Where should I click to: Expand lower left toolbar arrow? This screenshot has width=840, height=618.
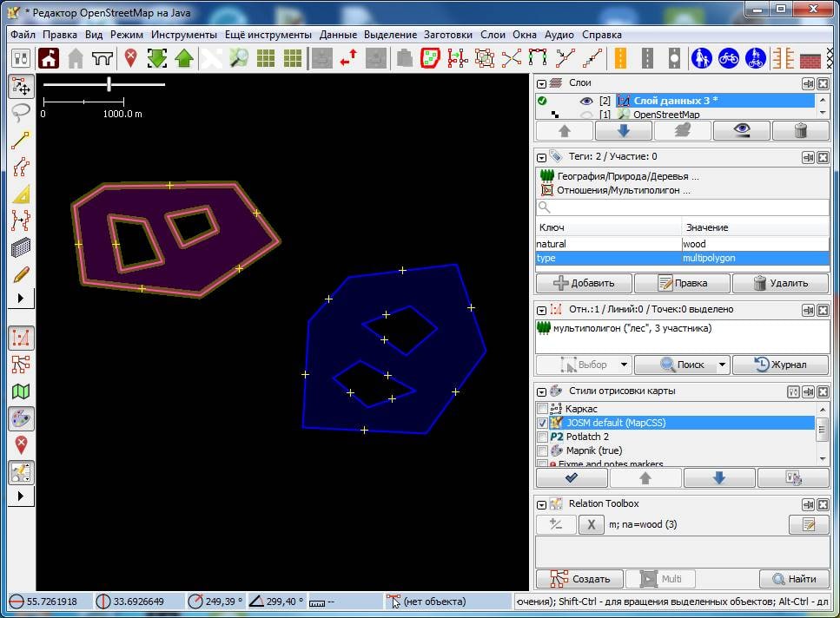(x=21, y=496)
